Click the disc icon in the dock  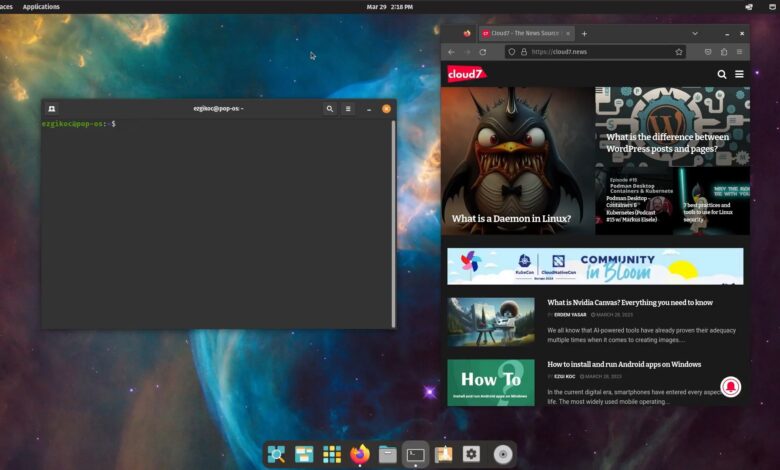coord(502,454)
